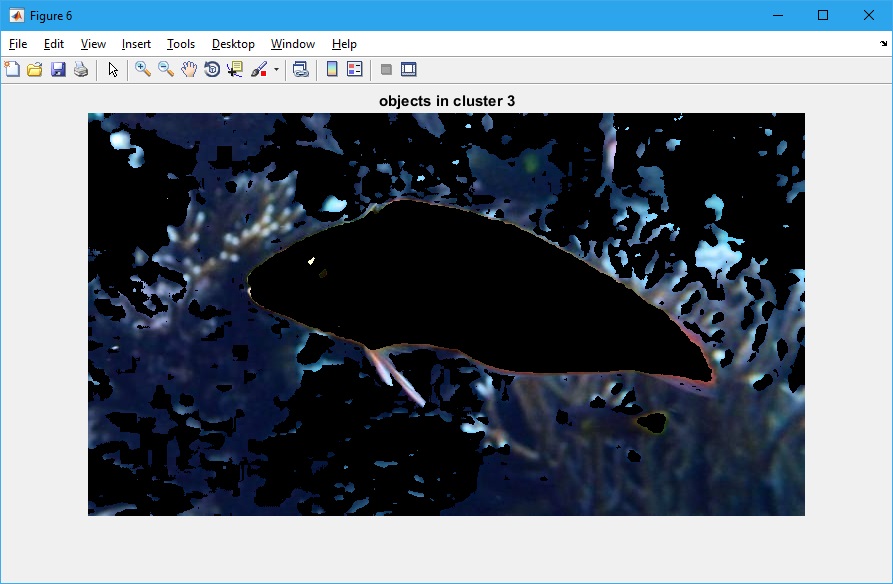Viewport: 893px width, 584px height.
Task: Print the figure with the printer icon
Action: click(x=81, y=69)
